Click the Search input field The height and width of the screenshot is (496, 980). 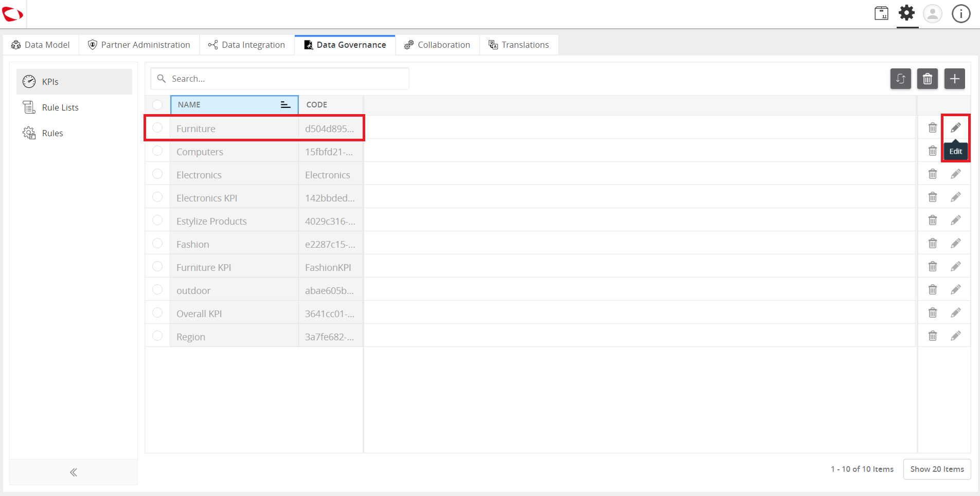tap(280, 79)
